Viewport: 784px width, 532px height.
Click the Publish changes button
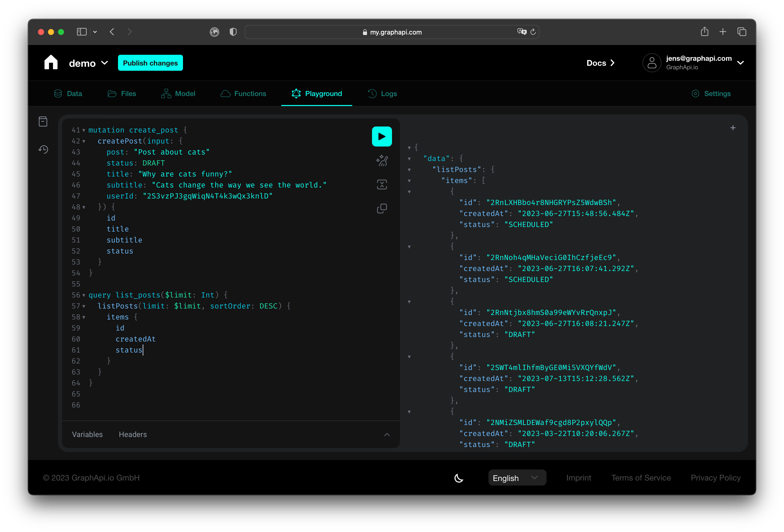point(150,63)
